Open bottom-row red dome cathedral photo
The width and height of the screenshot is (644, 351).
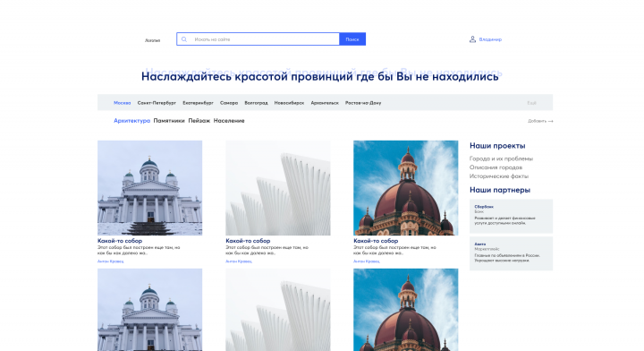pos(406,310)
